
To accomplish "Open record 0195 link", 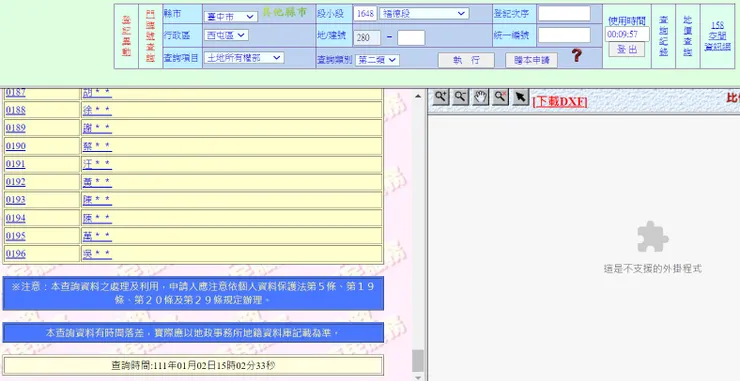I will tap(16, 236).
